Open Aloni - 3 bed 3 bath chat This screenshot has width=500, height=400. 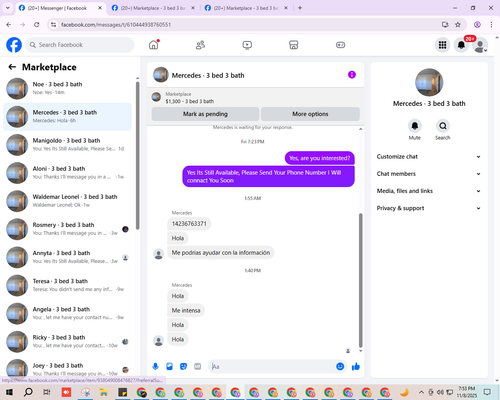67,173
